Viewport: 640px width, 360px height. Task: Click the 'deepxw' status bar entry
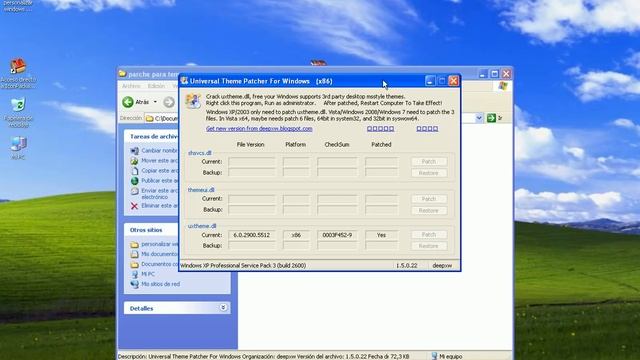coord(442,265)
